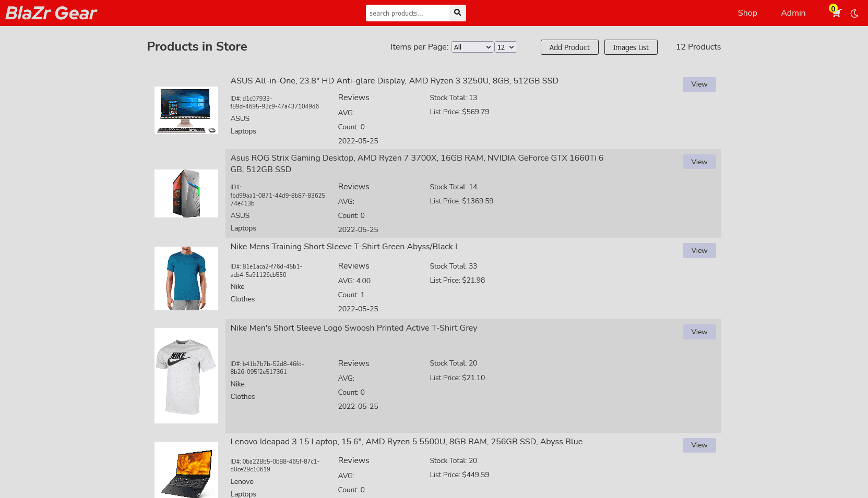
Task: View the Nike Green Abyss T-Shirt
Action: [x=699, y=250]
